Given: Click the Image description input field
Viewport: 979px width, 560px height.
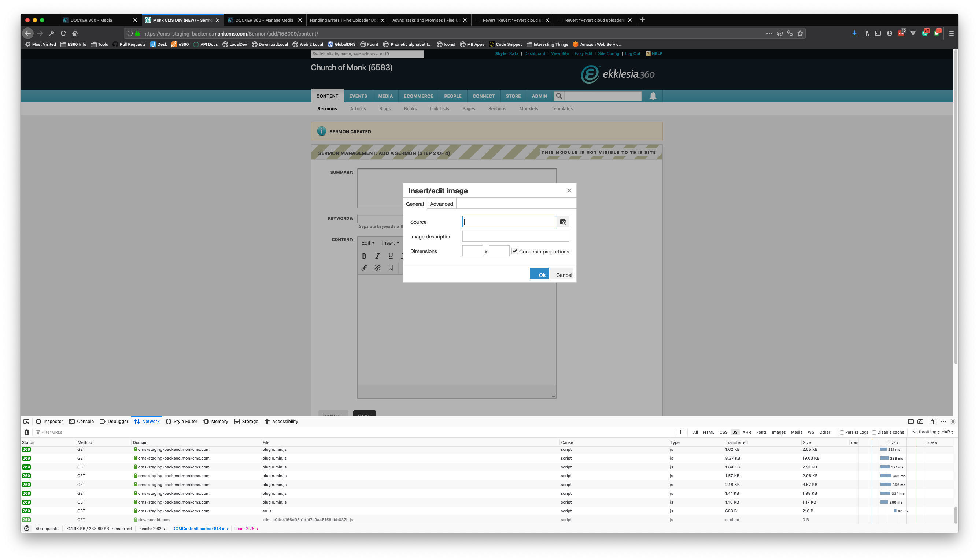Looking at the screenshot, I should click(x=515, y=236).
